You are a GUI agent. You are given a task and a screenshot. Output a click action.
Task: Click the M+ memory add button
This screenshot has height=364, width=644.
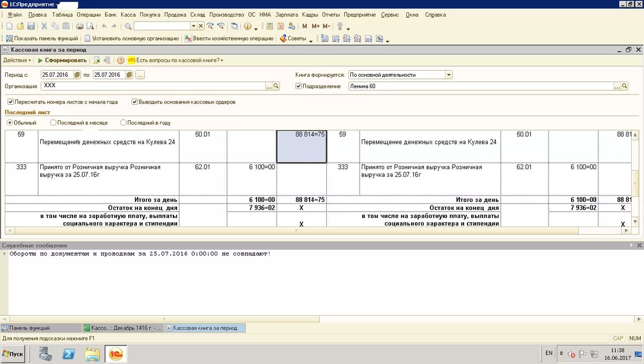[x=316, y=26]
